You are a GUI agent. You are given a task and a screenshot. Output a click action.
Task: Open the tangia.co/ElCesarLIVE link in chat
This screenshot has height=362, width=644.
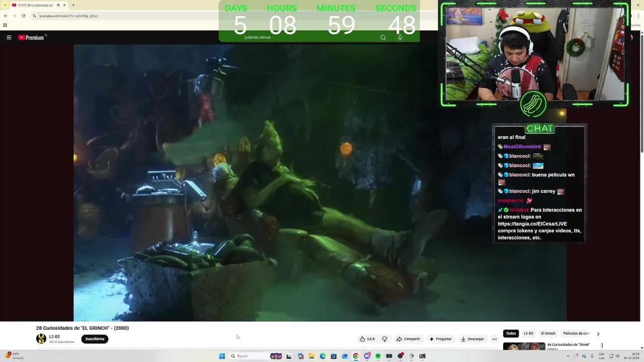pyautogui.click(x=532, y=224)
